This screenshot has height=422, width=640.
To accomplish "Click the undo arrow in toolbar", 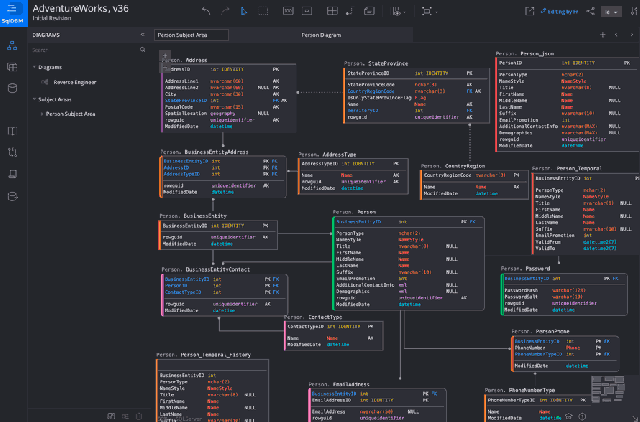I will tap(206, 11).
